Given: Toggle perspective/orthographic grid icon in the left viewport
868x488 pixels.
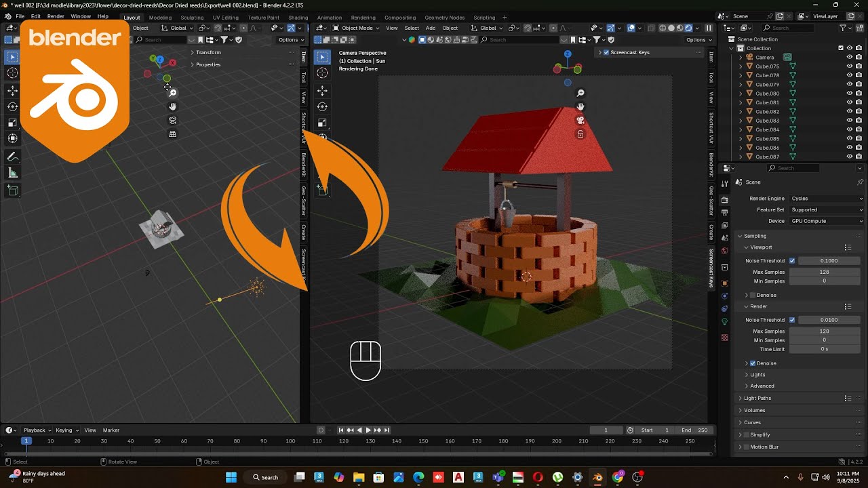Looking at the screenshot, I should click(x=173, y=134).
